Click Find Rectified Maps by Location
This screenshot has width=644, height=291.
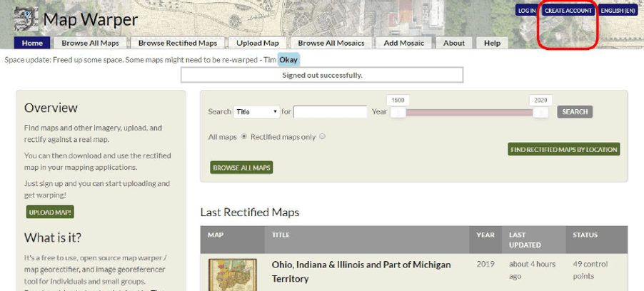(x=563, y=150)
